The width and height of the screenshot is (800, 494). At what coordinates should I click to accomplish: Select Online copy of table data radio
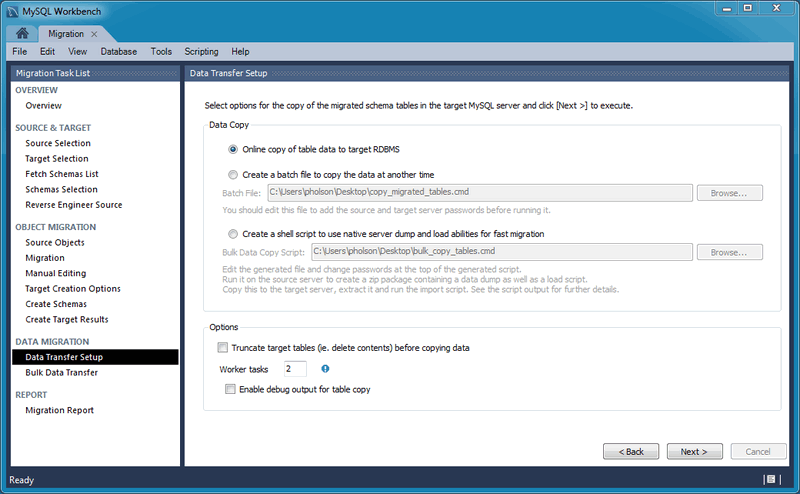[233, 149]
